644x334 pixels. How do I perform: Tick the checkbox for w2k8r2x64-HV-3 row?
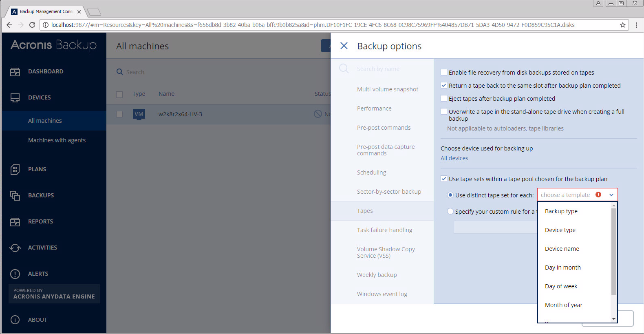(x=119, y=114)
